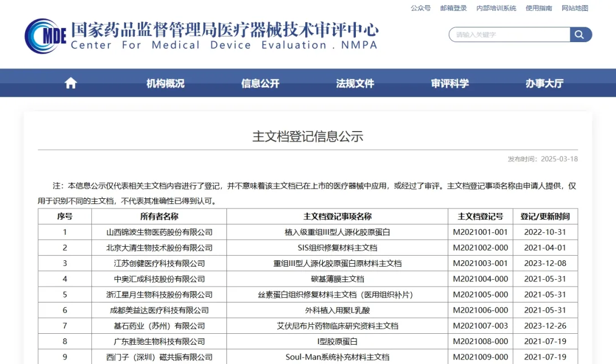This screenshot has height=364, width=616.
Task: Click the 主文档登记号 column header
Action: [480, 216]
